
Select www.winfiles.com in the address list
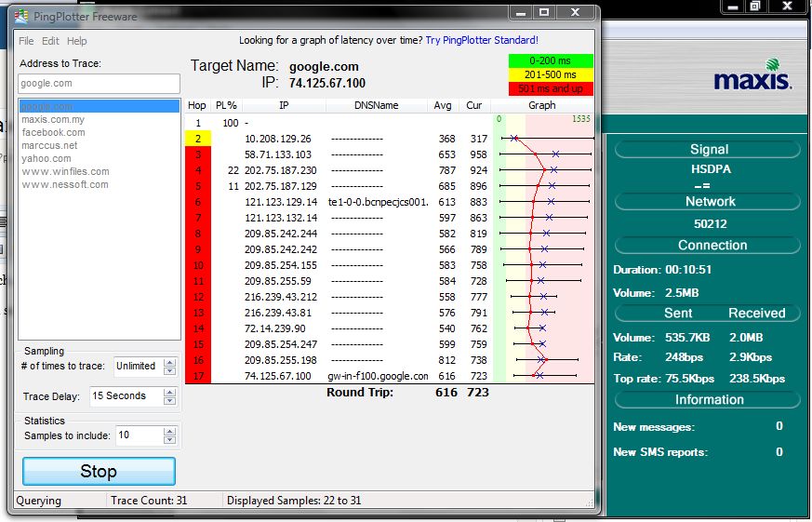65,171
